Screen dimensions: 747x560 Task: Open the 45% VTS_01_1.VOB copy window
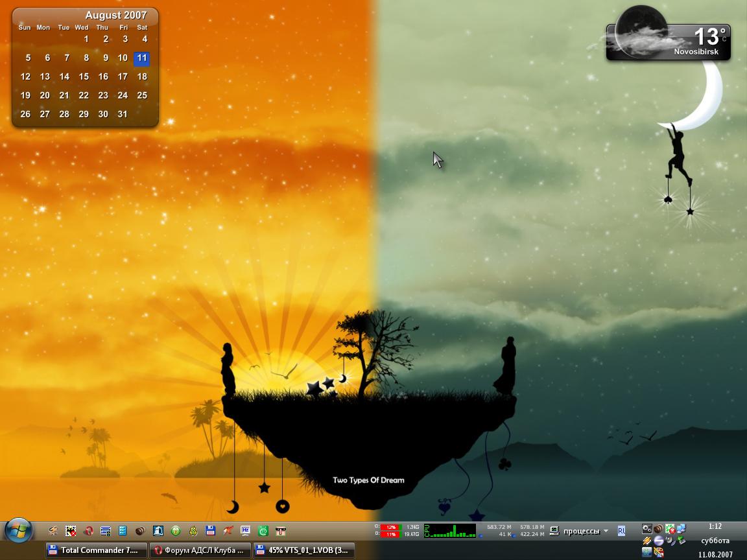303,550
